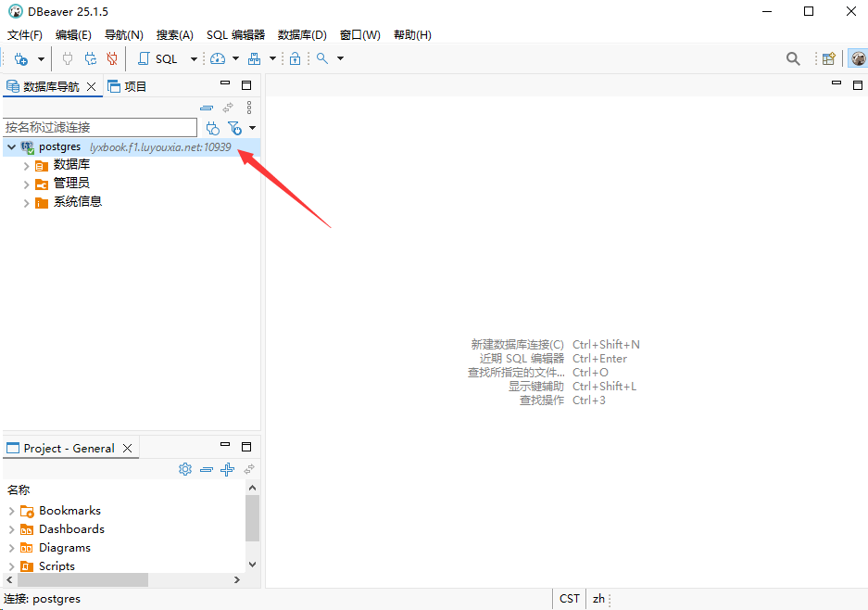868x610 pixels.
Task: Click the dashboard gauge icon
Action: tap(218, 58)
